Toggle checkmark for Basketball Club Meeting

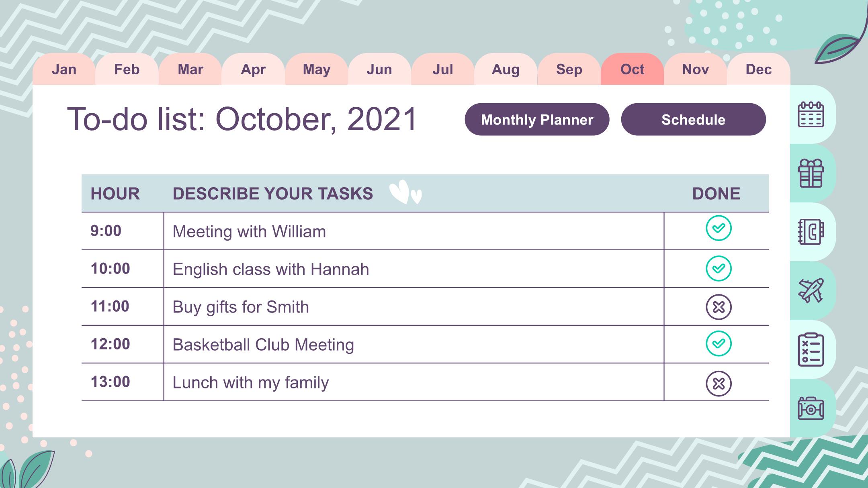[x=719, y=343]
